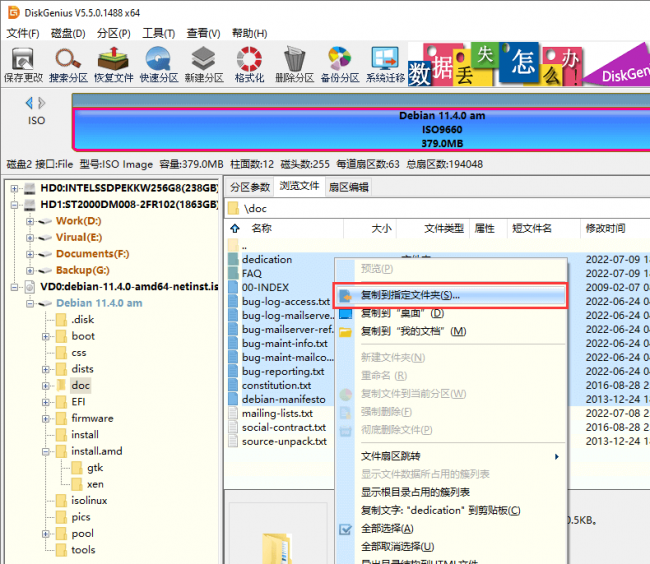Screen dimensions: 650x564
Task: Click the file icon of mailing-lists.txt
Action: coord(234,414)
